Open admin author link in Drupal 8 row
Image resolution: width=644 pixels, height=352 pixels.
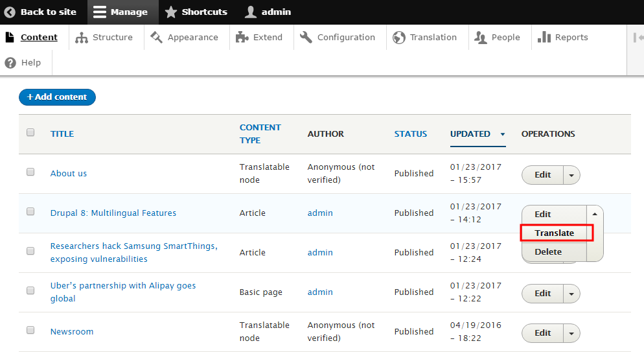pyautogui.click(x=320, y=213)
